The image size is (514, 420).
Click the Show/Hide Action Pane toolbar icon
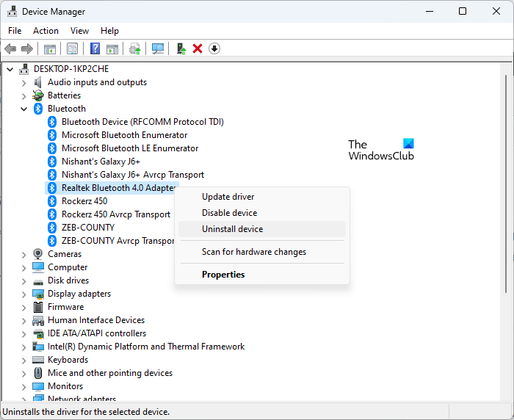coord(112,49)
